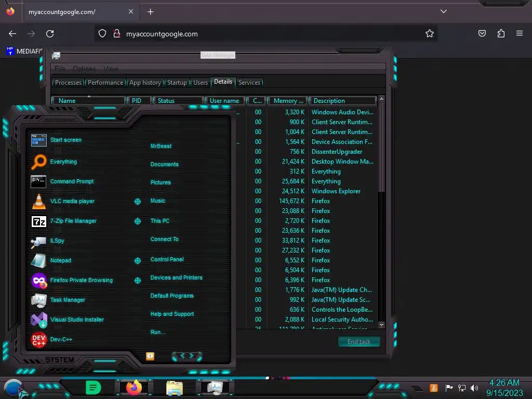Viewport: 532px width, 399px height.
Task: Launch ILSpy icon
Action: click(38, 241)
